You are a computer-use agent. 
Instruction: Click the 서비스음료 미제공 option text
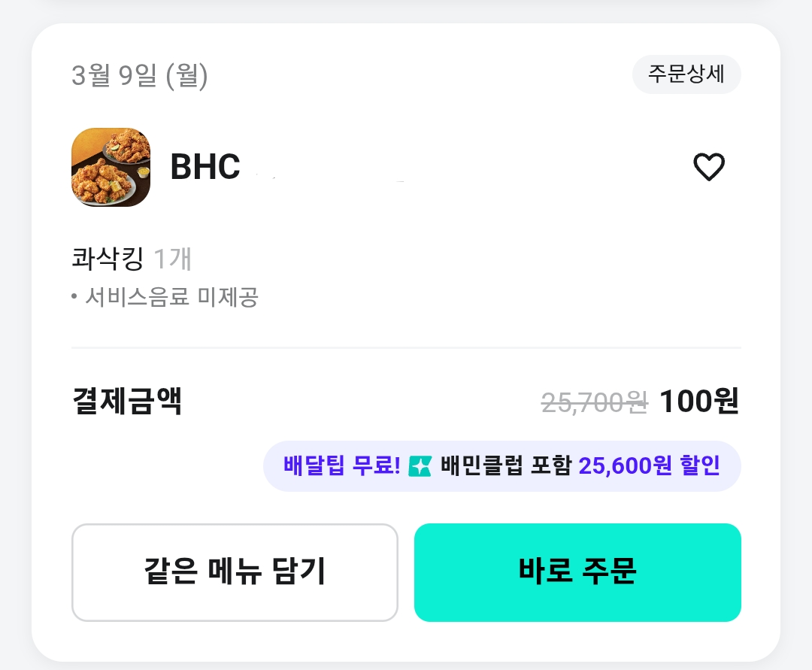tap(171, 297)
